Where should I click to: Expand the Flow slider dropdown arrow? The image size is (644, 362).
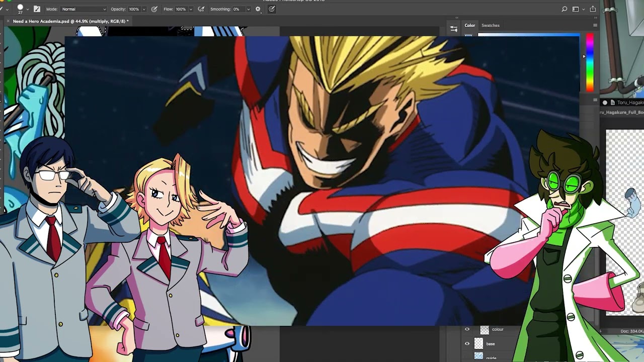point(191,9)
